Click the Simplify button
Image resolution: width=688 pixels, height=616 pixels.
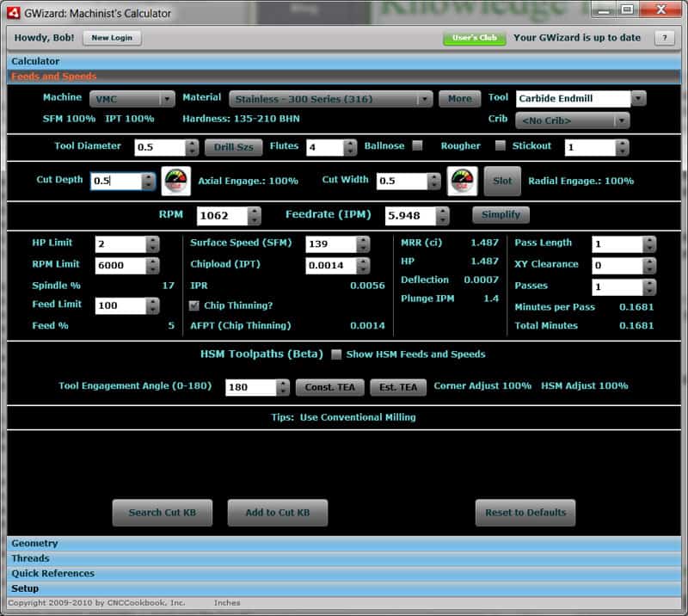501,214
